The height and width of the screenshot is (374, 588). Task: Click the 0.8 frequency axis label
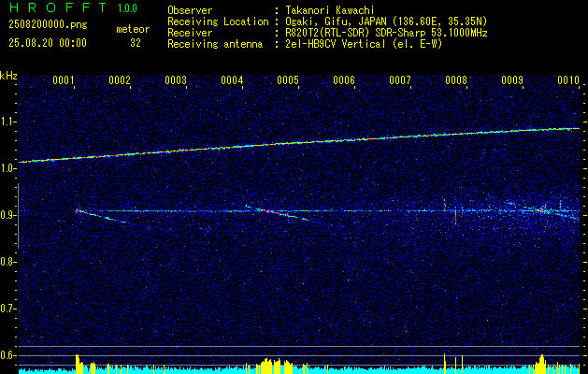pyautogui.click(x=7, y=262)
